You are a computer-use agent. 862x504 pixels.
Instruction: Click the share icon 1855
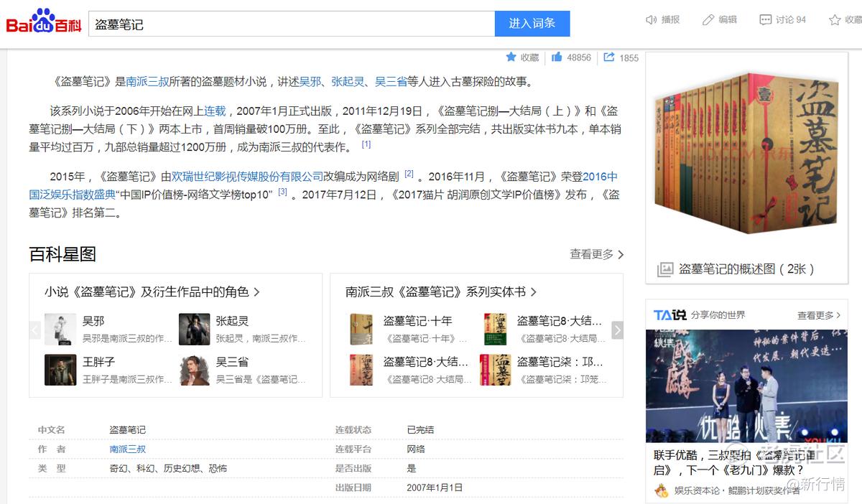coord(609,57)
